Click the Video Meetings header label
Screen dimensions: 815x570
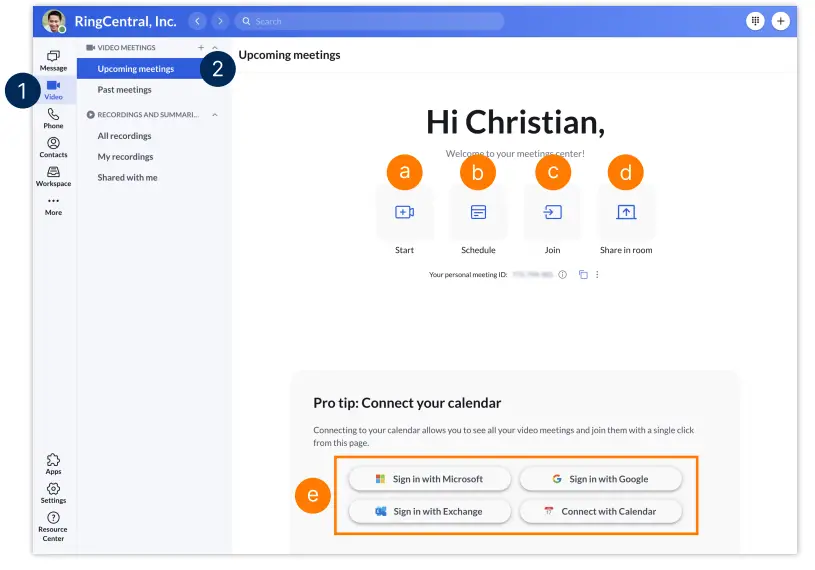click(126, 47)
